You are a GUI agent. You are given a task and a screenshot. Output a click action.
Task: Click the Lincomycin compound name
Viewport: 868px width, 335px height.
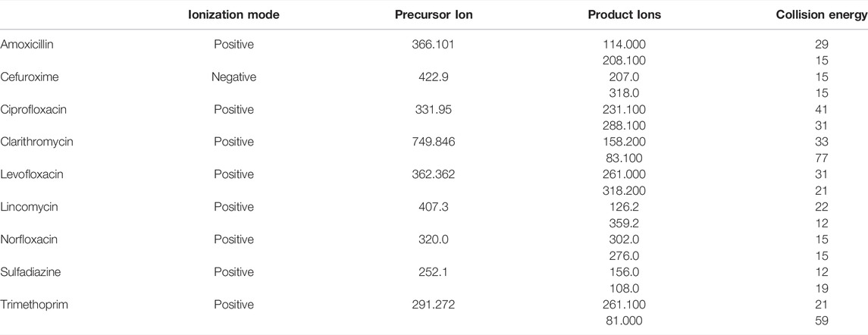(x=29, y=207)
